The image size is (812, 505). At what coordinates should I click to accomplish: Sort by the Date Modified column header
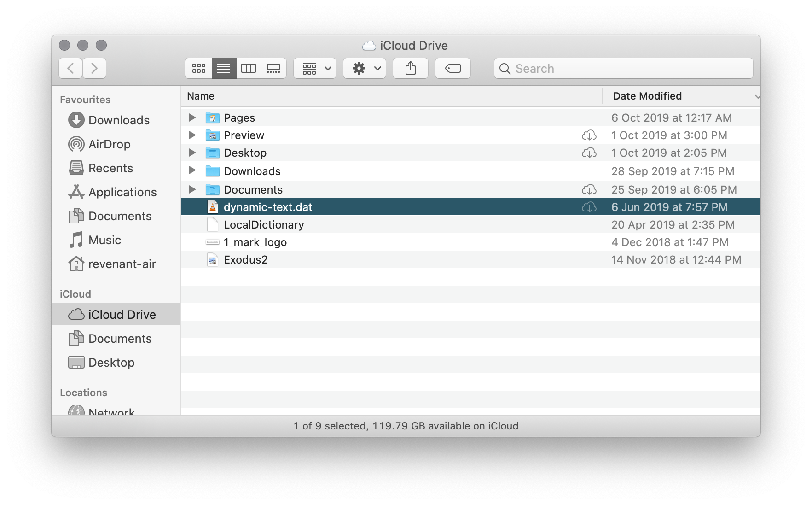tap(647, 96)
